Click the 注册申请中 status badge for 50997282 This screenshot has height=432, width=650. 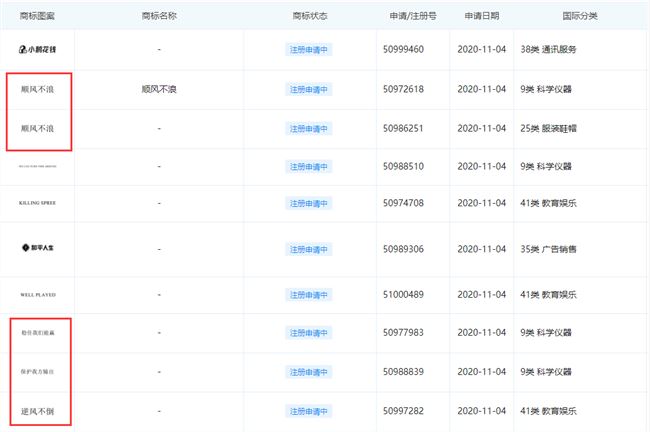click(x=308, y=411)
